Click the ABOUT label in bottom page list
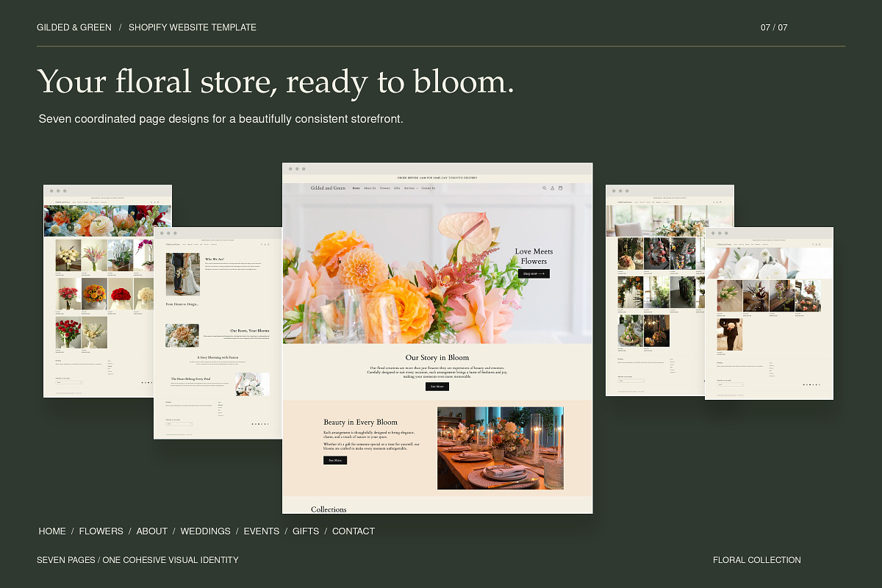The height and width of the screenshot is (588, 882). pyautogui.click(x=152, y=531)
